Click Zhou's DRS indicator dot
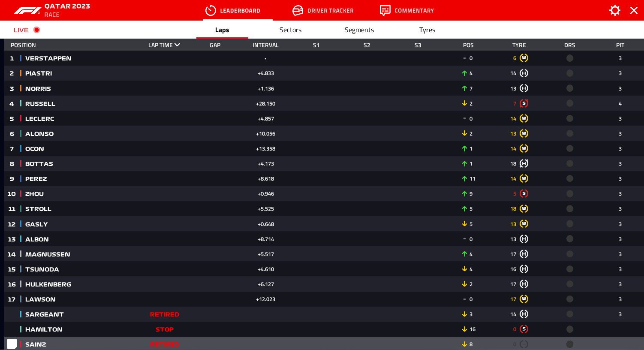Image resolution: width=644 pixels, height=350 pixels. [x=570, y=193]
